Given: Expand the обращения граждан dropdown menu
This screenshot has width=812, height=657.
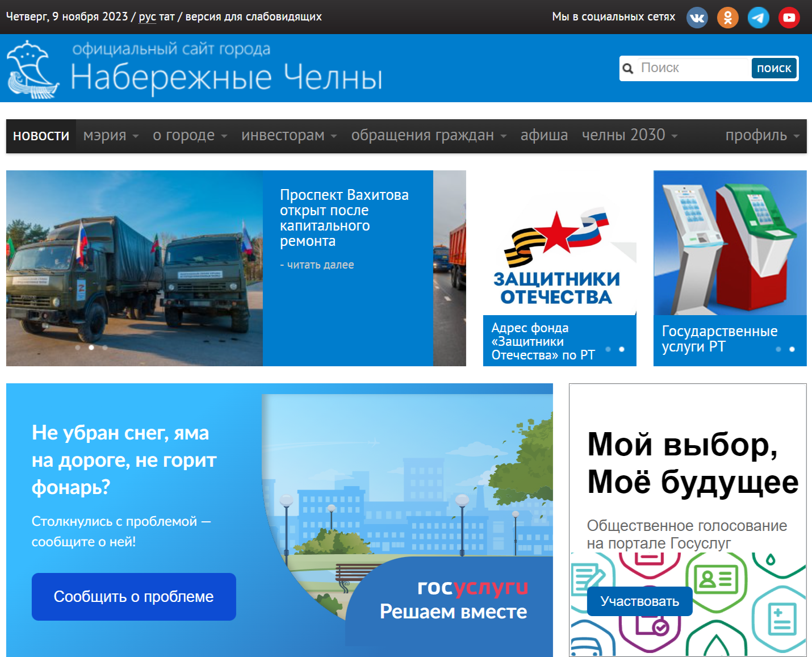Looking at the screenshot, I should coord(429,136).
